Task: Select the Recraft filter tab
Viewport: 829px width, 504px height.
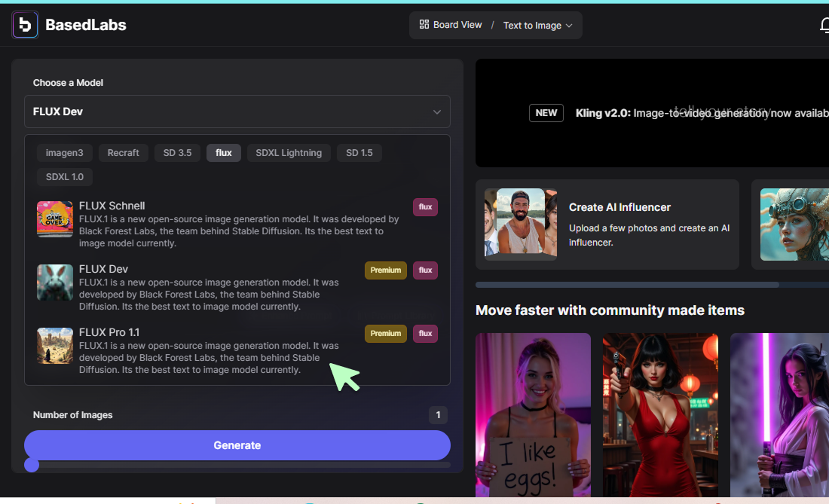Action: tap(123, 153)
